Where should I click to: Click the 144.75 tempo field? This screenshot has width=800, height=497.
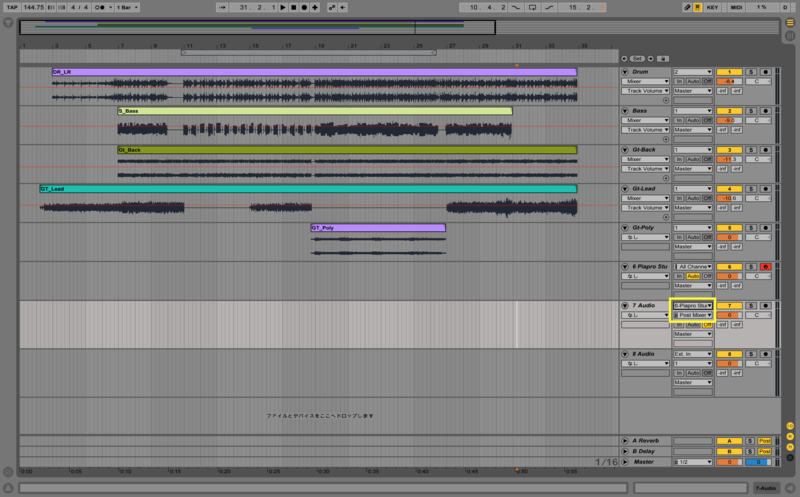tap(33, 7)
